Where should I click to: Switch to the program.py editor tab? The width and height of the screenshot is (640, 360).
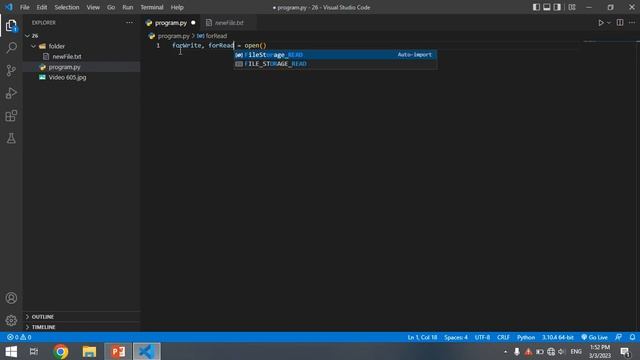[x=171, y=23]
